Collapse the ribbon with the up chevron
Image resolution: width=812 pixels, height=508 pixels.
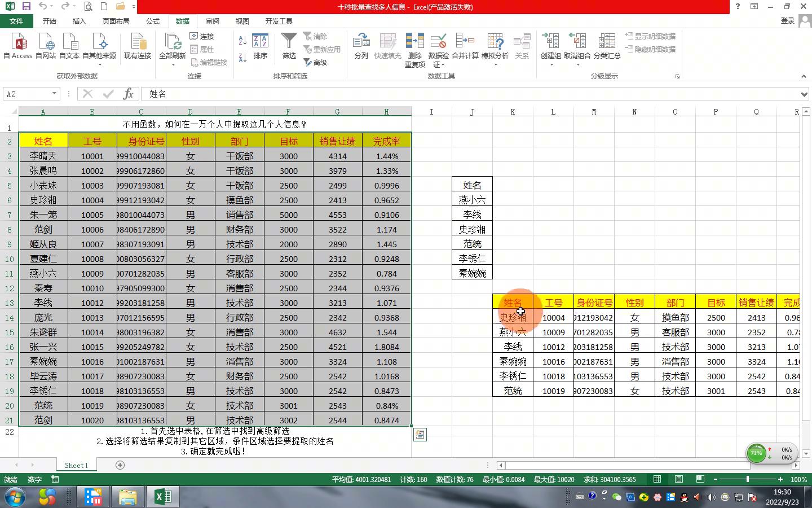(804, 76)
